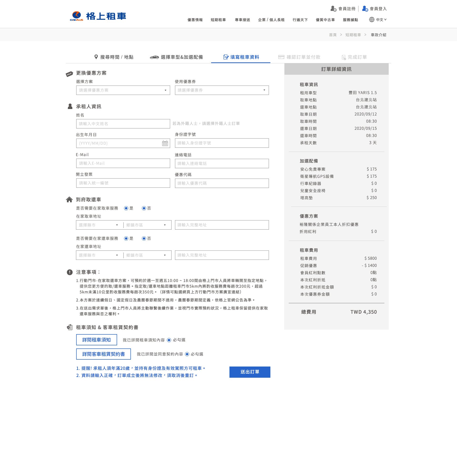Viewport: 457px width, 476px height.
Task: Click the edit form icon beside 填寫租車資料
Action: point(226,57)
